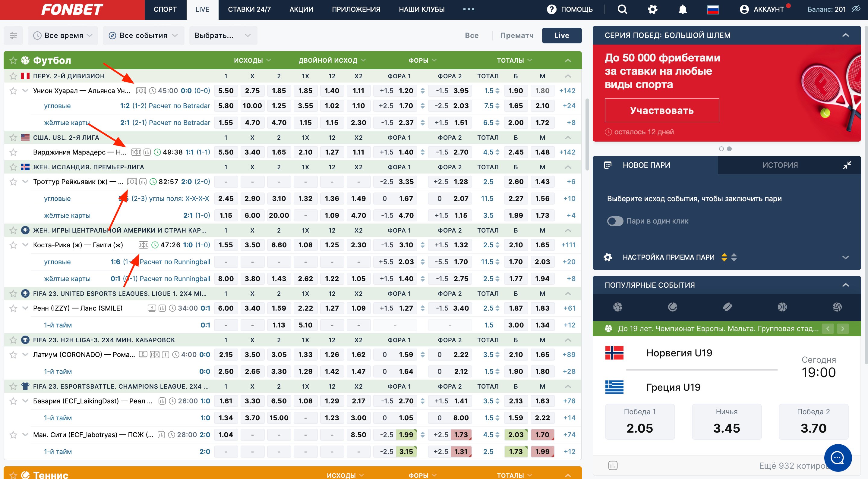This screenshot has height=479, width=868.
Task: Open filter sliders icon at left
Action: (13, 35)
